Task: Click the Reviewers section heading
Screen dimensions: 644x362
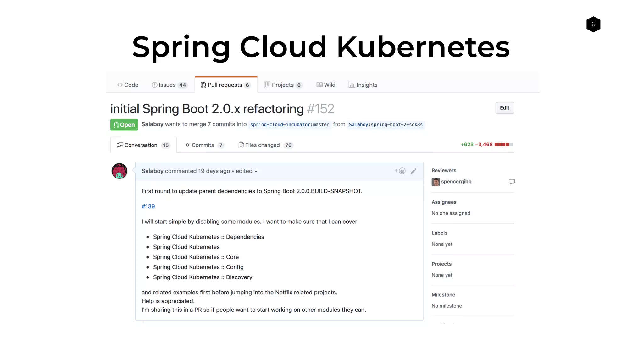Action: click(444, 170)
